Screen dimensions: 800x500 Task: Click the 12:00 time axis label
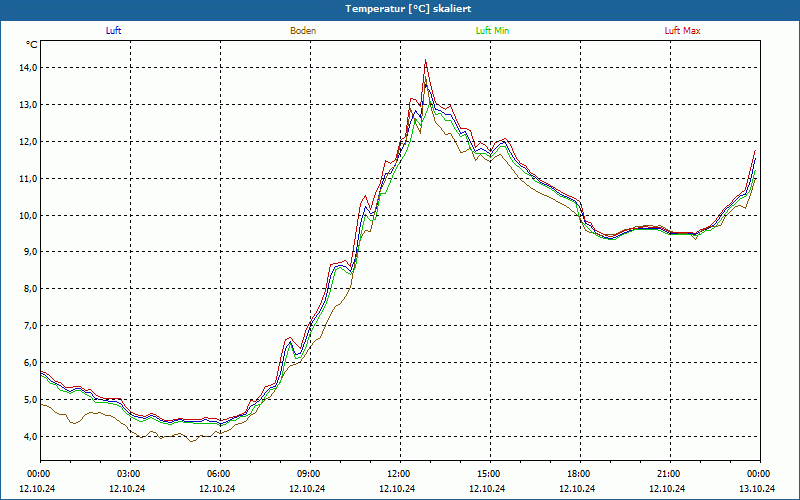(399, 474)
